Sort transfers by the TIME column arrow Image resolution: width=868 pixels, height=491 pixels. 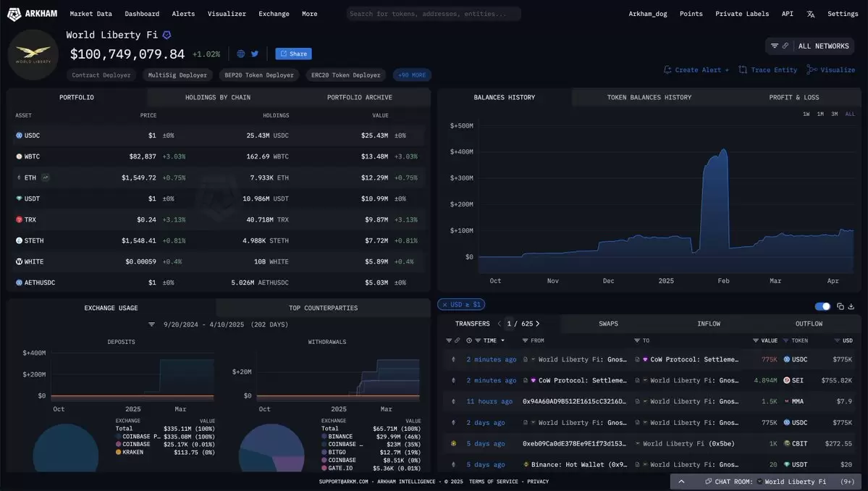(502, 340)
